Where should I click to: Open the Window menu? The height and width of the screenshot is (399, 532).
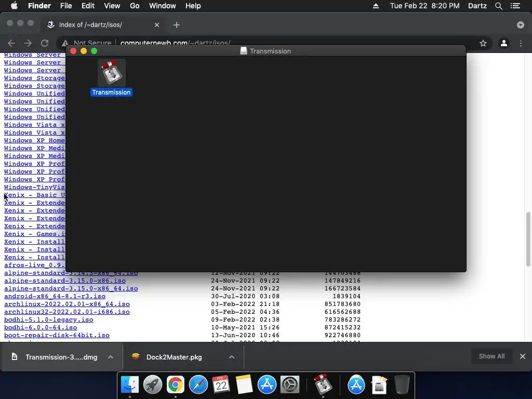point(163,6)
